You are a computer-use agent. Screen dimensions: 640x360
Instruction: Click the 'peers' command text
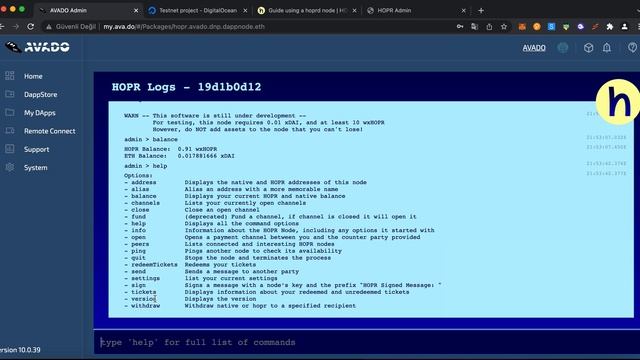(140, 244)
